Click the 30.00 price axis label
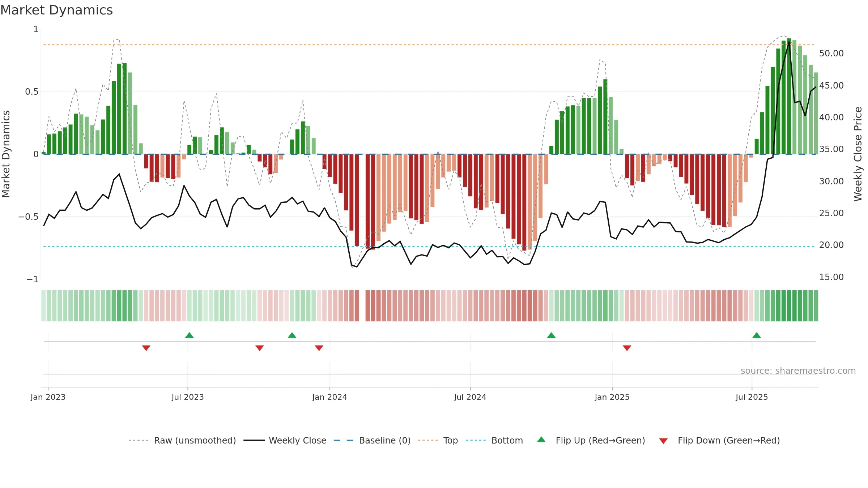 831,181
